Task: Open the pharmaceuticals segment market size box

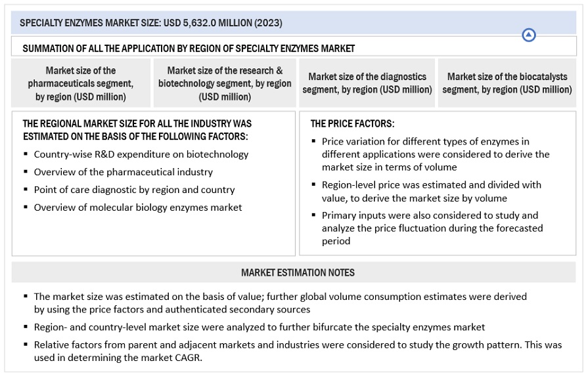Action: [81, 83]
